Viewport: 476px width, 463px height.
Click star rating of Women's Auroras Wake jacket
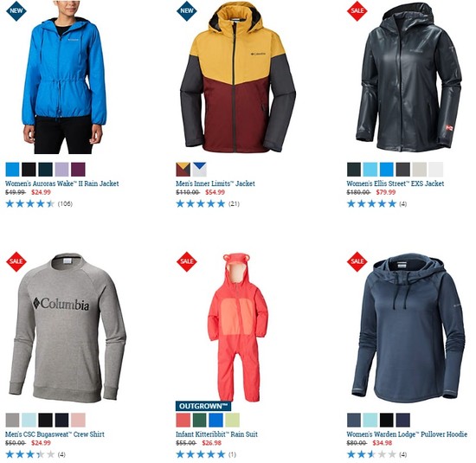[x=29, y=203]
